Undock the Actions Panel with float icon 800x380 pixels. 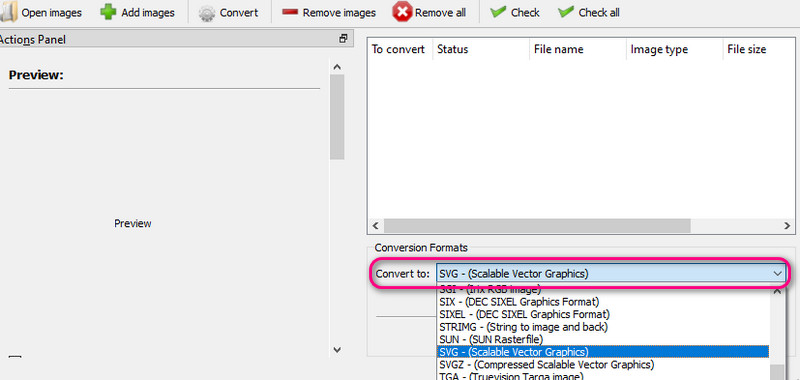(343, 38)
